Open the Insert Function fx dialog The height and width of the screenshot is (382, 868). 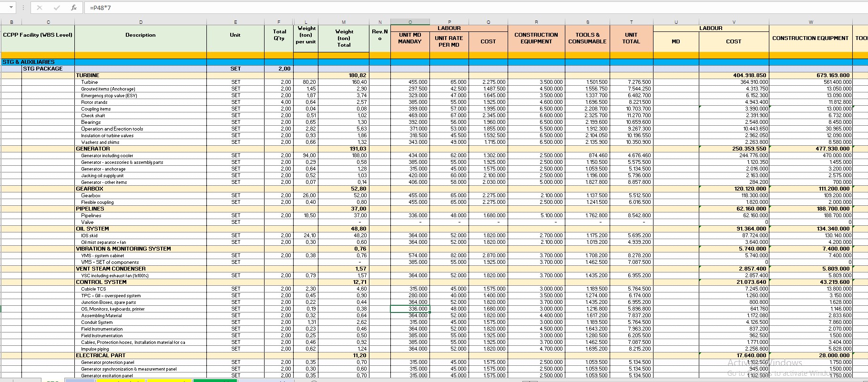pyautogui.click(x=73, y=8)
